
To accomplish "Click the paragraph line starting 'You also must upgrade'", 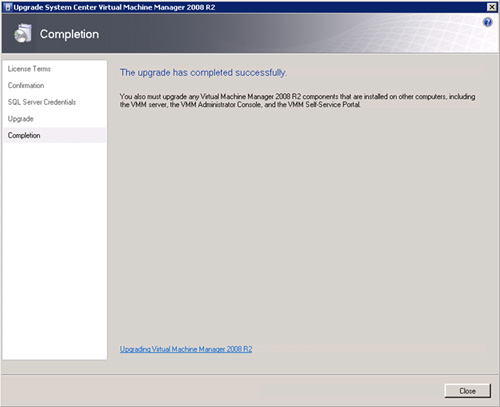I will pyautogui.click(x=297, y=96).
